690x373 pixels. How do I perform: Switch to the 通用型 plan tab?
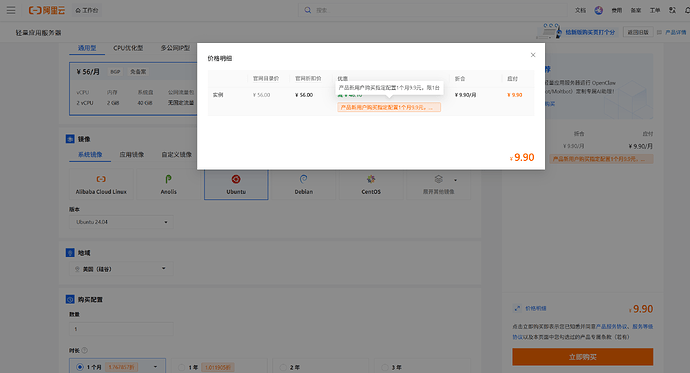click(87, 48)
